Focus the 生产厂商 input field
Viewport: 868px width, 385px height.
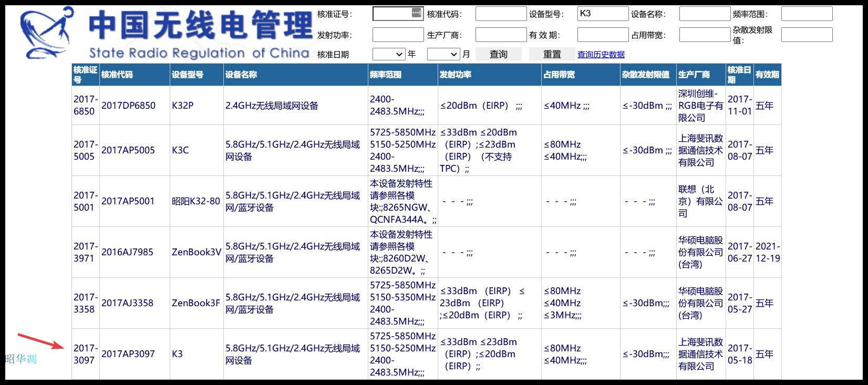[501, 35]
